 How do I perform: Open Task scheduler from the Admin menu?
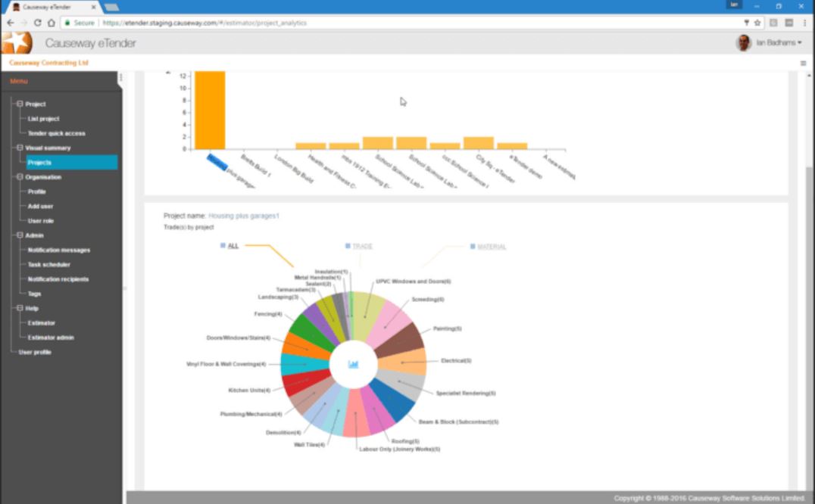coord(51,264)
